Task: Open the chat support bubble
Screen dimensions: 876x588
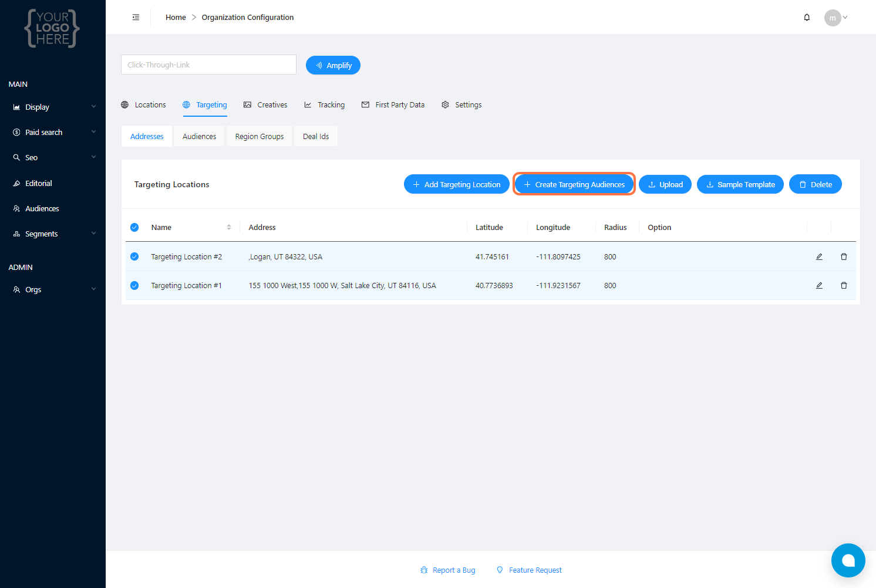Action: pyautogui.click(x=848, y=560)
